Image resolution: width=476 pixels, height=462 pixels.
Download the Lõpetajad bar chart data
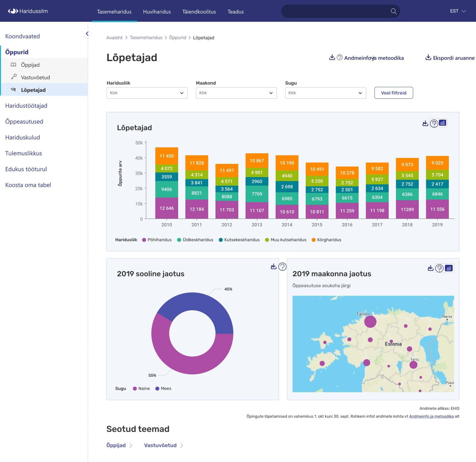pos(425,123)
